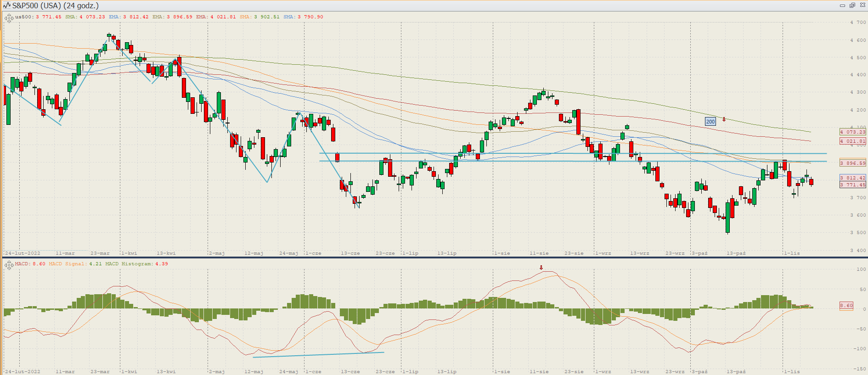The image size is (868, 375).
Task: Click the 4 021.81 price axis label
Action: click(x=852, y=141)
